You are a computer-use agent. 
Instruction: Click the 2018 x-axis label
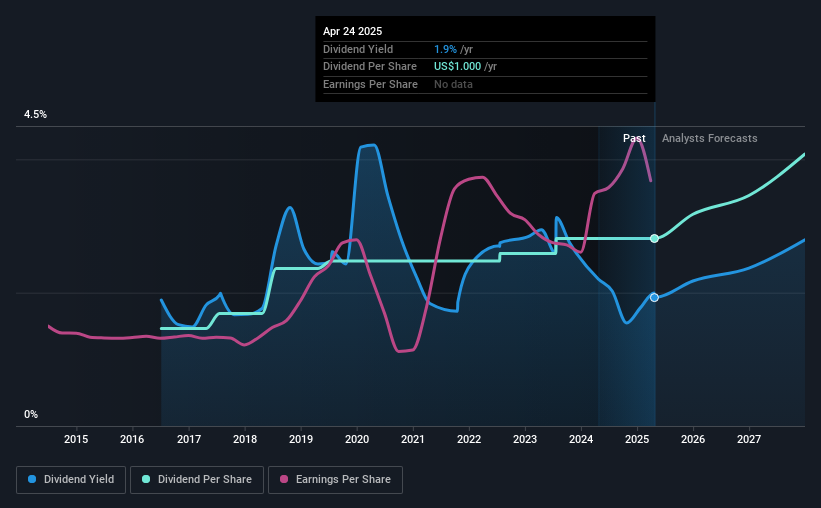coord(245,439)
